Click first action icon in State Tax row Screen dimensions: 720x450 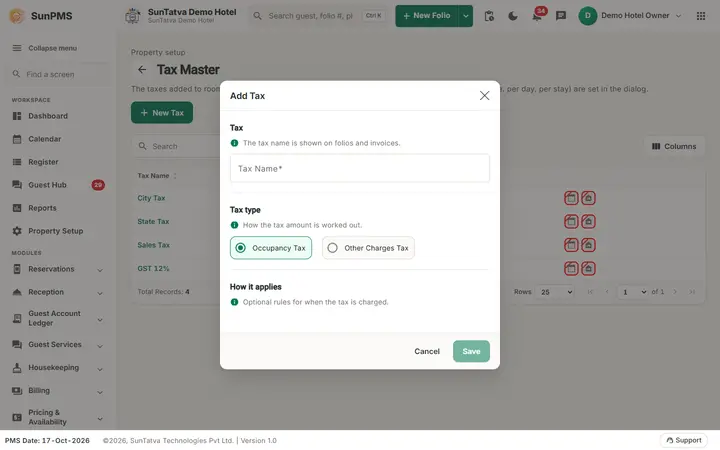(x=571, y=221)
